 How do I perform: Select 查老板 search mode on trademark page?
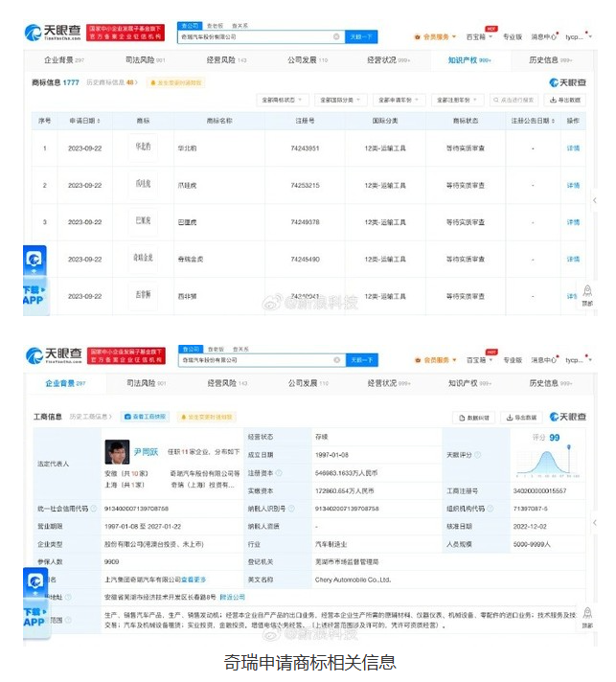[215, 26]
